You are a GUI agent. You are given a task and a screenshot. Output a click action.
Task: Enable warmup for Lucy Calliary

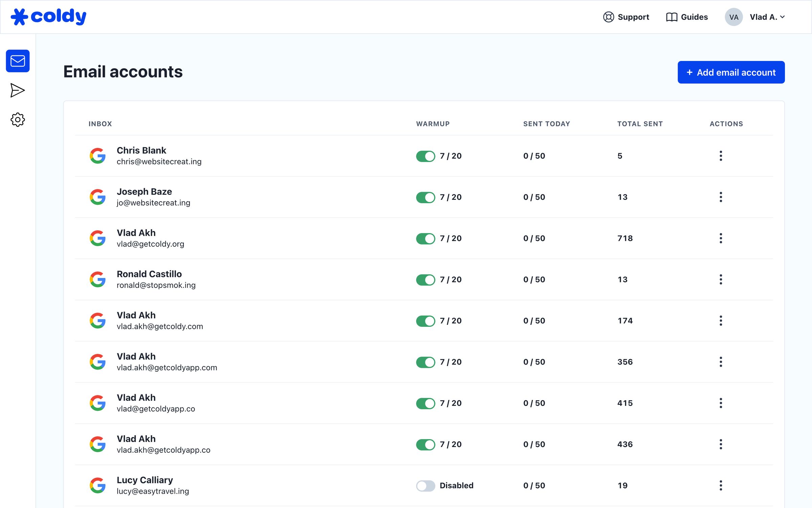425,486
